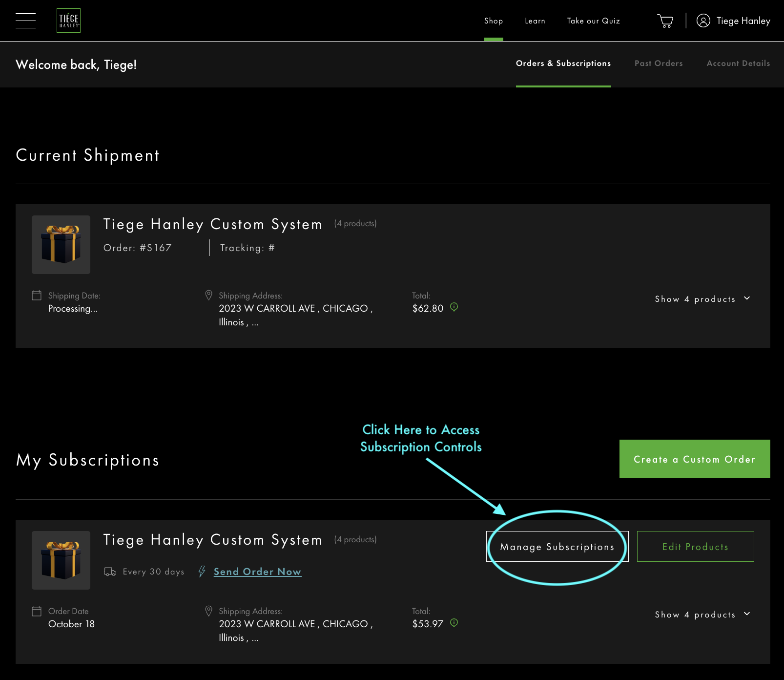Click the Every 30 days frequency text
Image resolution: width=784 pixels, height=680 pixels.
tap(154, 572)
